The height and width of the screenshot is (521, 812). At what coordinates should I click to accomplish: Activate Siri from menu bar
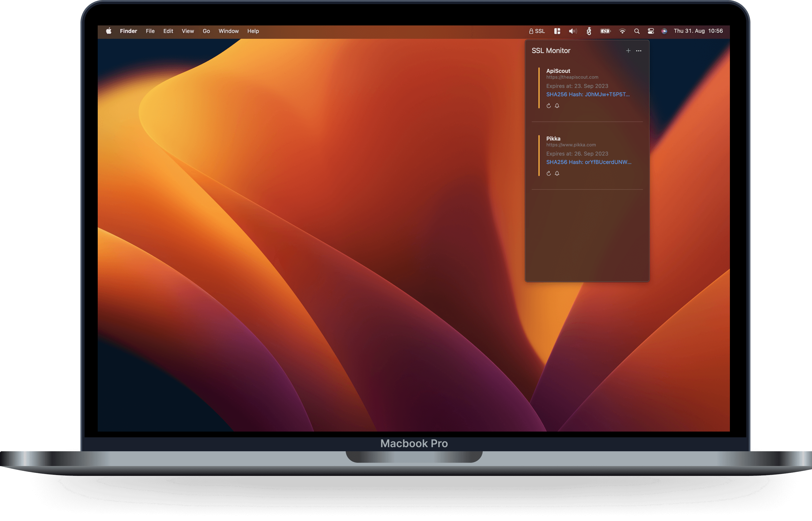pos(664,31)
